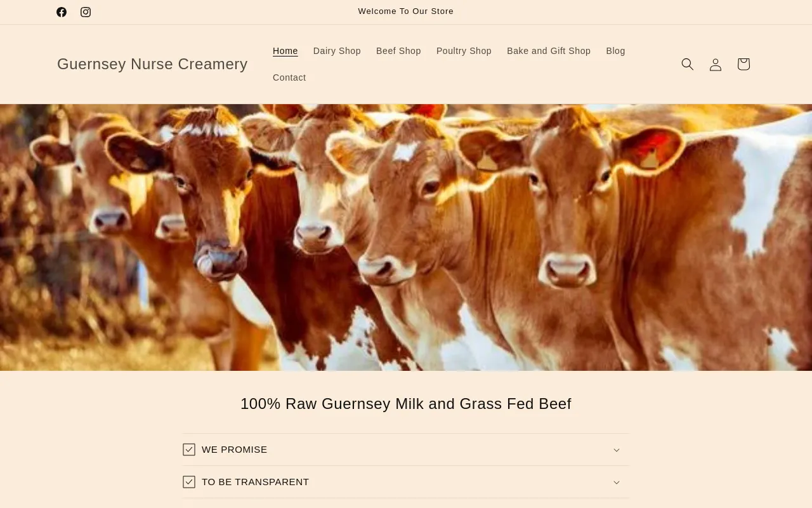Open the Facebook page icon

tap(62, 12)
